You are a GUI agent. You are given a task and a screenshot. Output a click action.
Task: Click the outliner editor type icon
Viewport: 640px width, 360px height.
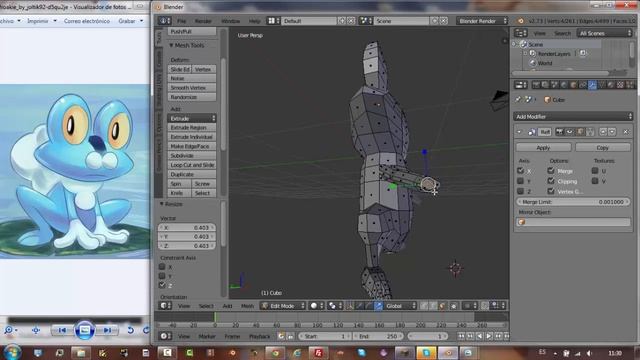click(x=520, y=33)
